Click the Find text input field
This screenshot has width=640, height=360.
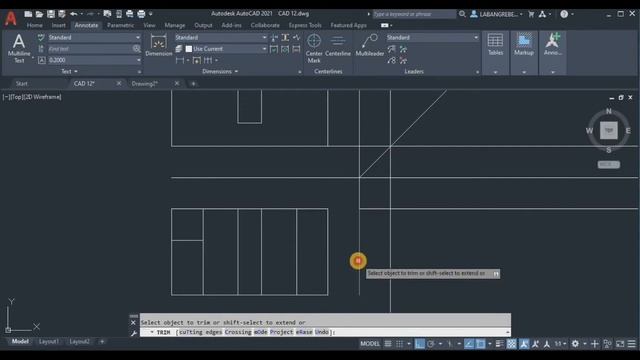(x=89, y=49)
